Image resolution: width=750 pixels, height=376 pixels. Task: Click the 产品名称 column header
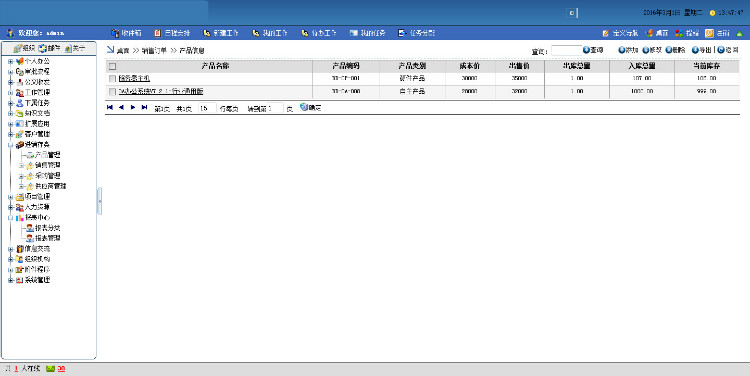(x=215, y=66)
